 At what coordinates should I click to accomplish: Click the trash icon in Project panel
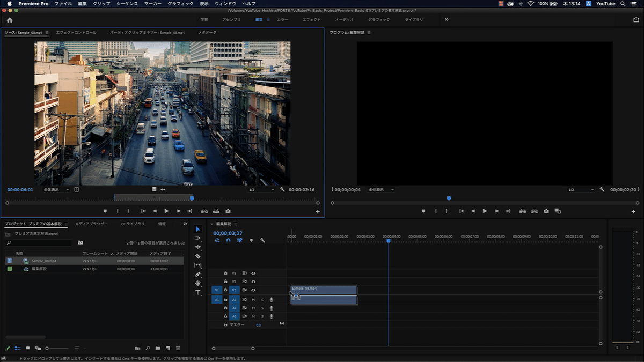pos(178,348)
